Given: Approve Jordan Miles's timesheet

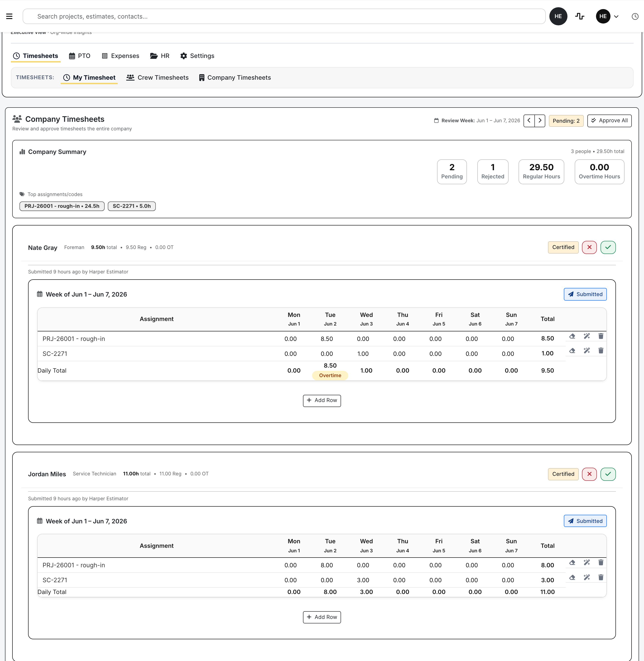Looking at the screenshot, I should 608,474.
